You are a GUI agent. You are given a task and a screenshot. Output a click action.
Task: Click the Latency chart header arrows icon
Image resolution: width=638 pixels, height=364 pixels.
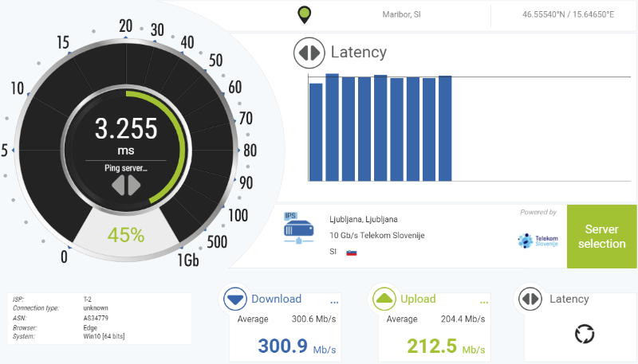(309, 53)
